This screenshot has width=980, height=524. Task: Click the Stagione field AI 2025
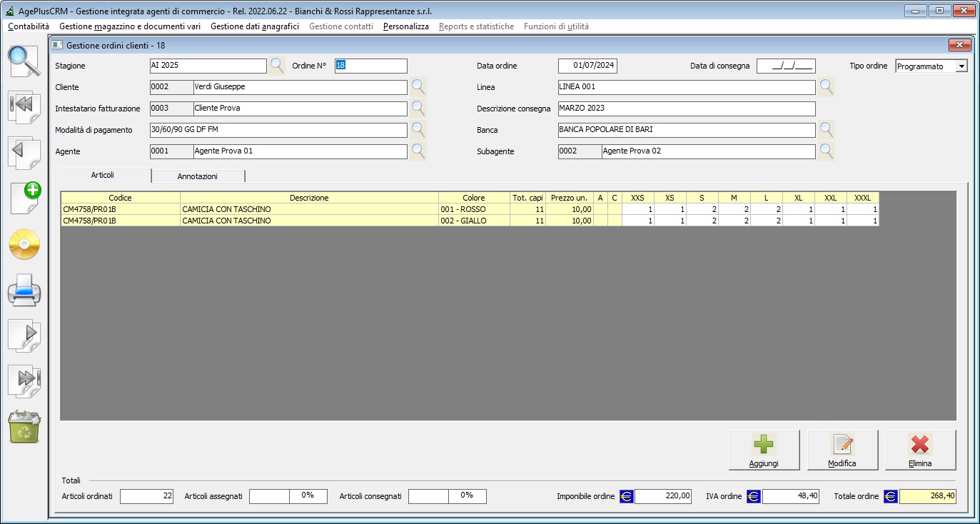pyautogui.click(x=208, y=66)
